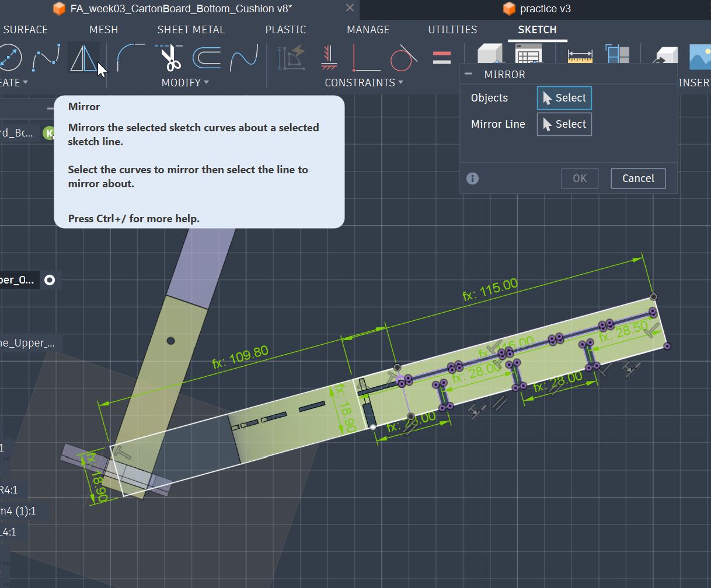This screenshot has height=588, width=711.
Task: Select the Horizontal/Vertical constraint
Action: [x=366, y=58]
